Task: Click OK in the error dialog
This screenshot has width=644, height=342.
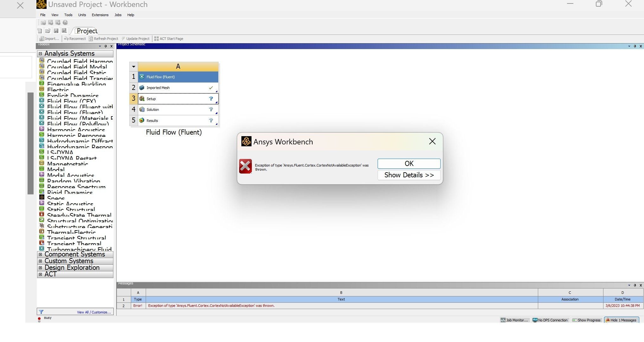Action: (409, 164)
